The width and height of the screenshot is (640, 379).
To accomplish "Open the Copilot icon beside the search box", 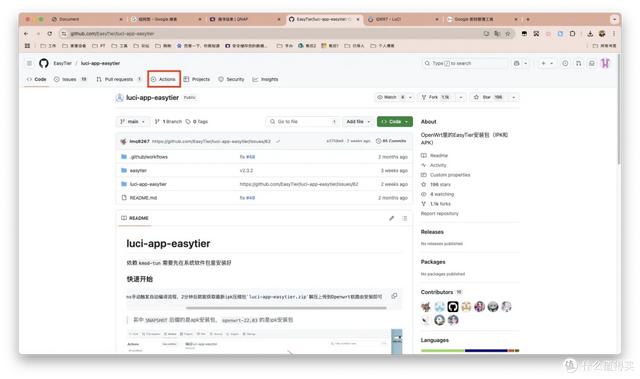I will point(517,63).
